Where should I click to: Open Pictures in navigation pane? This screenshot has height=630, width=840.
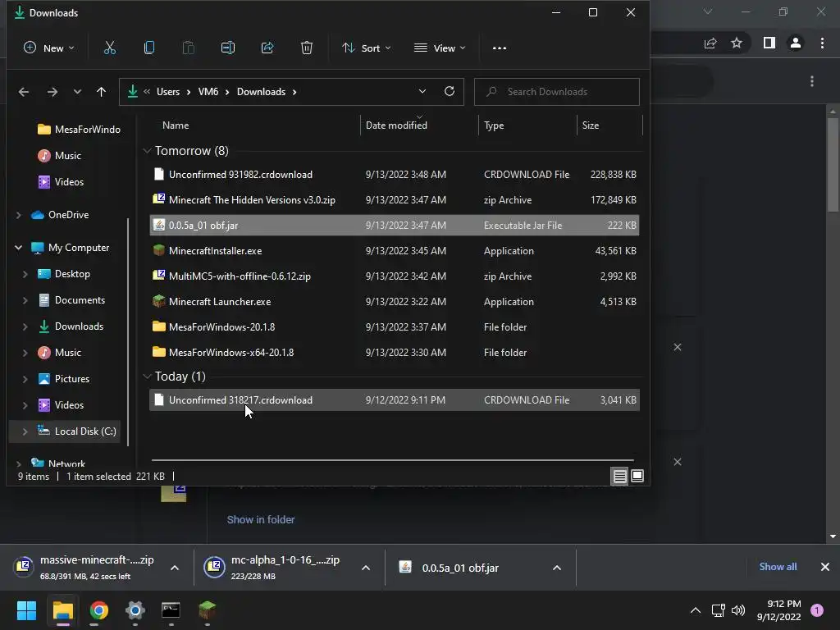72,379
